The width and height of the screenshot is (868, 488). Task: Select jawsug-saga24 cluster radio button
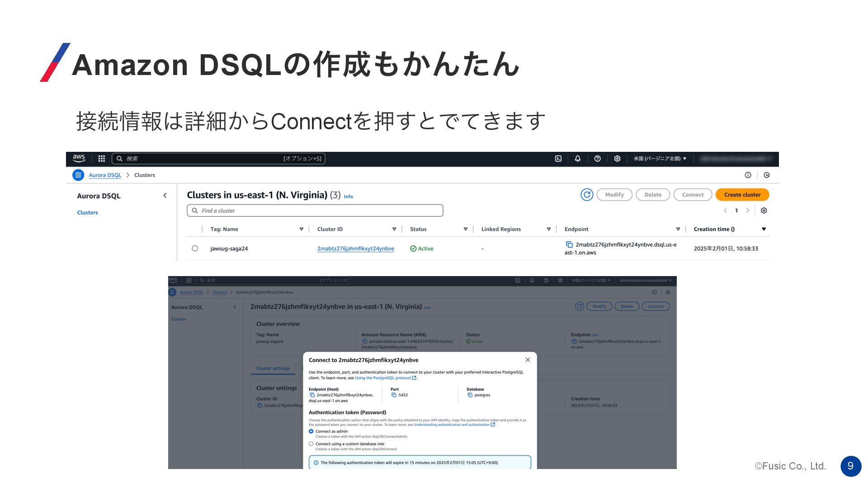coord(195,249)
